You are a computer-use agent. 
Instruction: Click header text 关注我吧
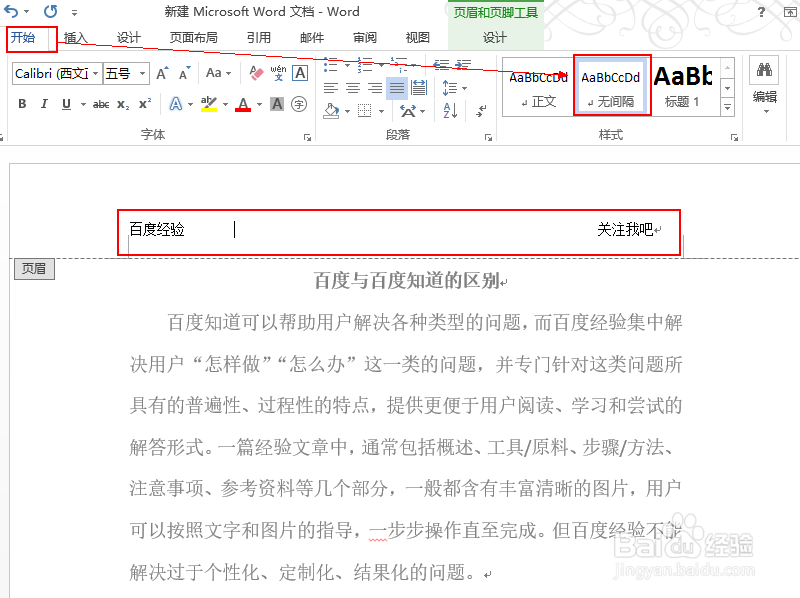(625, 229)
